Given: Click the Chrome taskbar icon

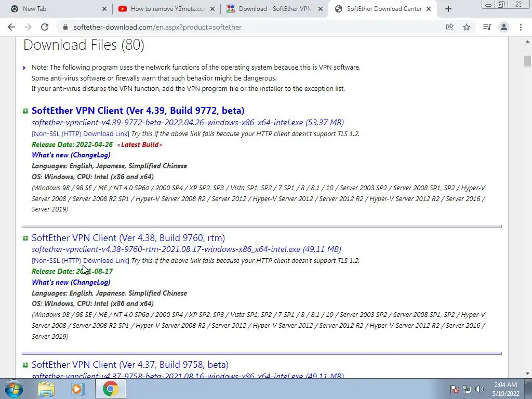Looking at the screenshot, I should 110,389.
